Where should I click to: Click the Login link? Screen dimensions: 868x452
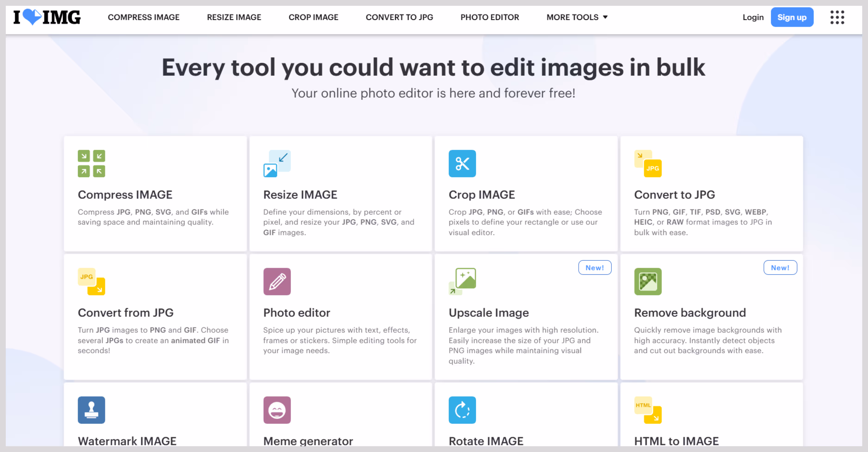coord(753,17)
